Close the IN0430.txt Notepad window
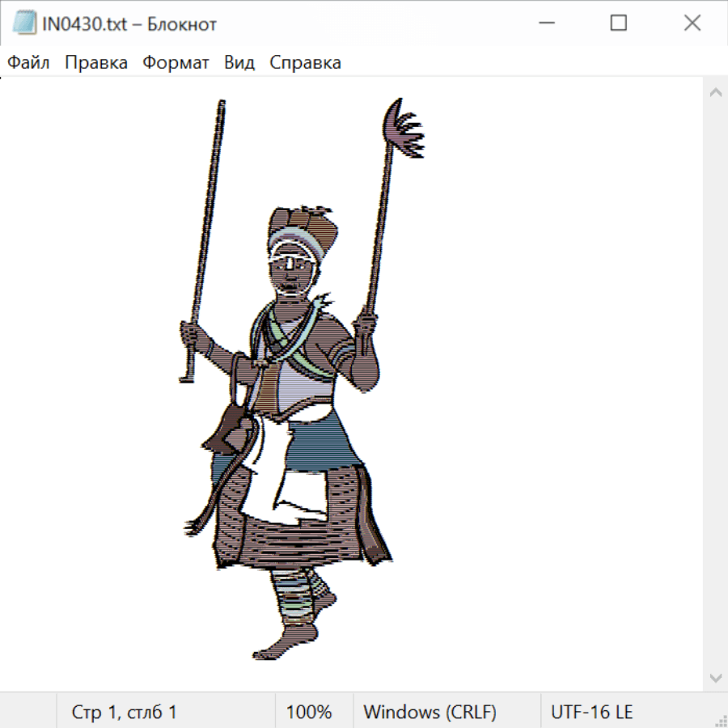This screenshot has width=728, height=728. (x=692, y=23)
